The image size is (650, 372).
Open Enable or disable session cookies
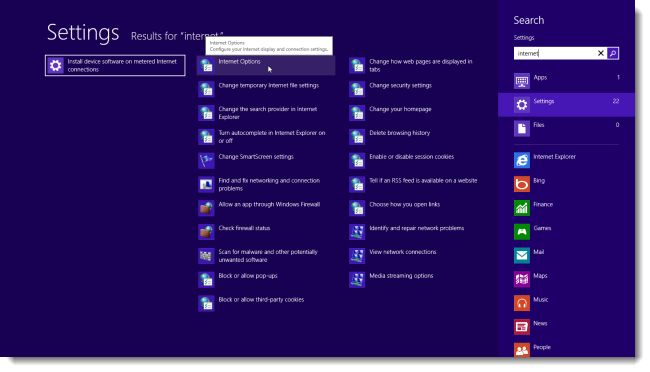pos(417,160)
